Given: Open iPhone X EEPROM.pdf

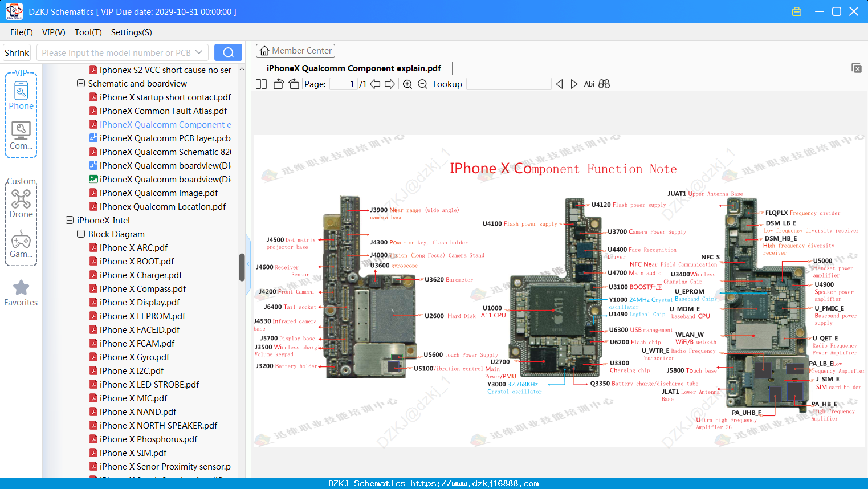Looking at the screenshot, I should [x=142, y=316].
